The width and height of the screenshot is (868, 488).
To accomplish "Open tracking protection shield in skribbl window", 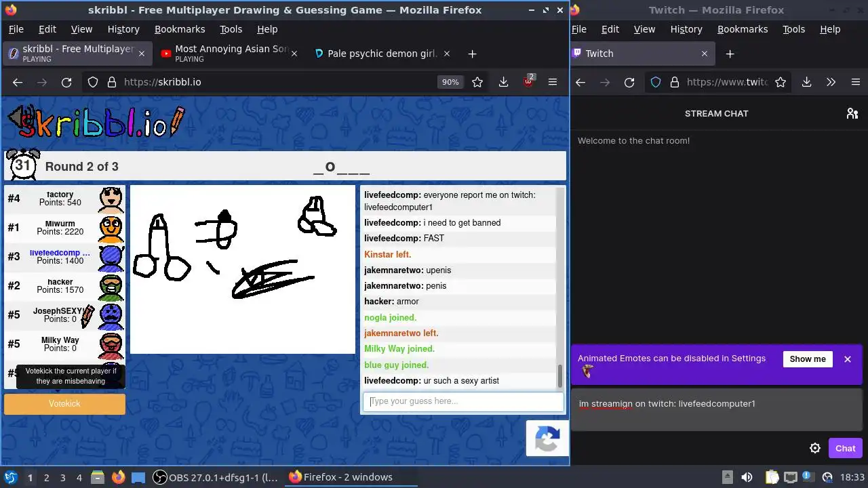I will 93,82.
